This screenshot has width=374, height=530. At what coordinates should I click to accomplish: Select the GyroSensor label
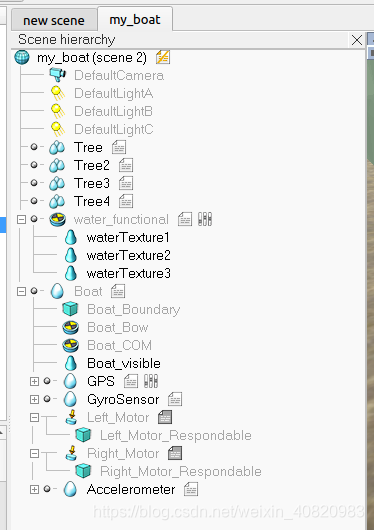coord(123,400)
